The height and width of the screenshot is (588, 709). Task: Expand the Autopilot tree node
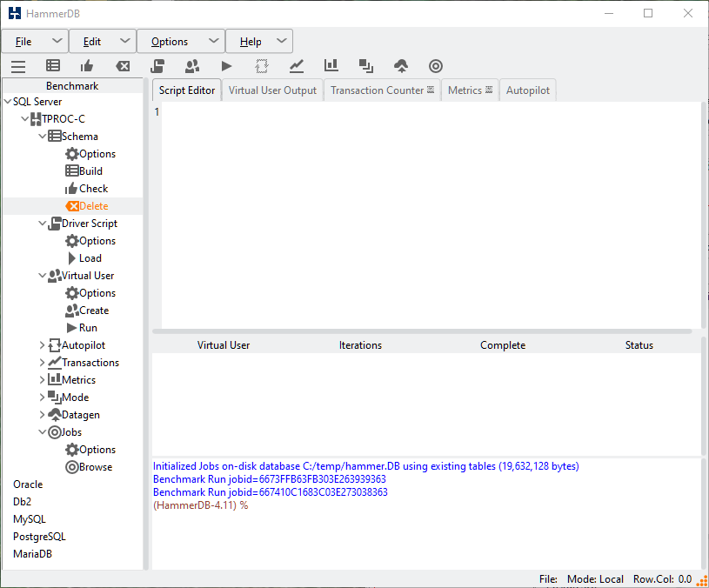tap(43, 344)
